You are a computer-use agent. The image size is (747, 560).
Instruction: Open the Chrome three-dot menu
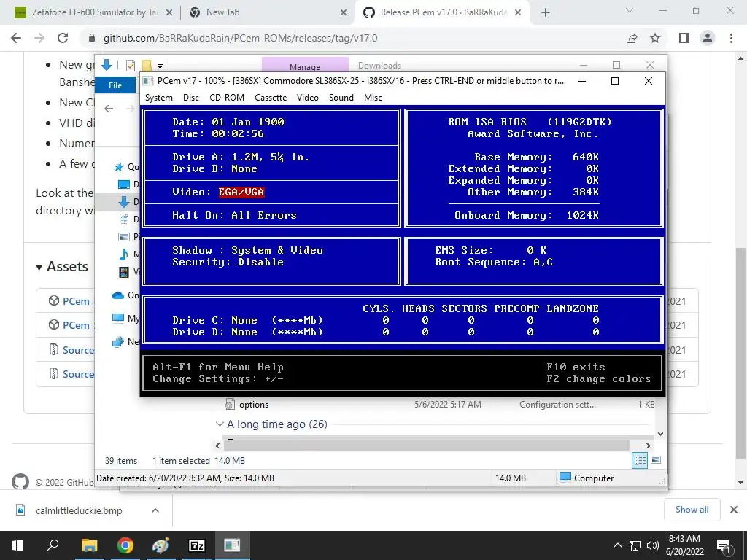(x=731, y=38)
